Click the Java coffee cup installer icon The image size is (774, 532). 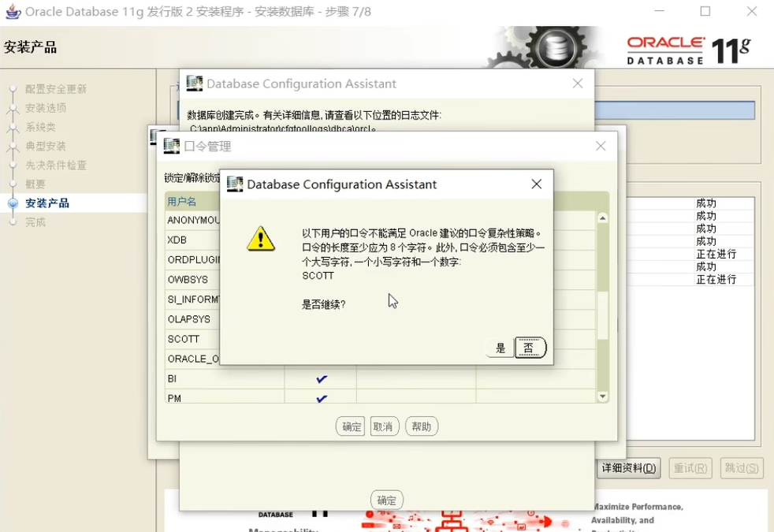pyautogui.click(x=13, y=11)
